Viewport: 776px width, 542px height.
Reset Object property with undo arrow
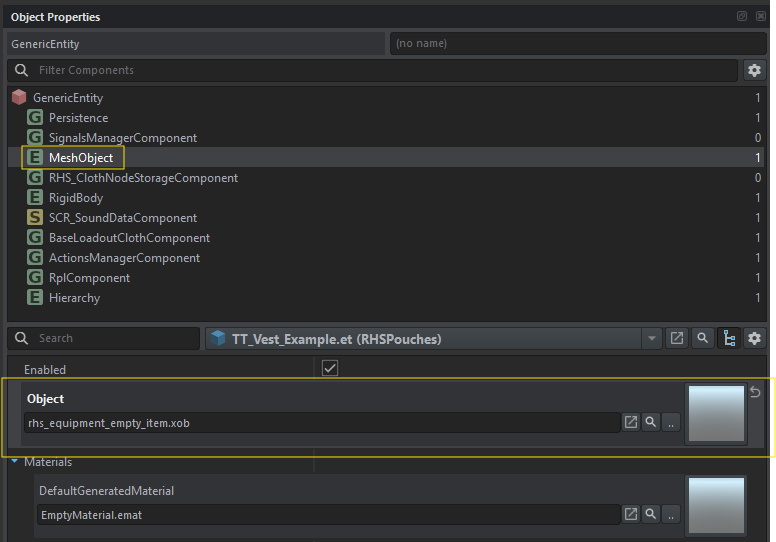(755, 392)
